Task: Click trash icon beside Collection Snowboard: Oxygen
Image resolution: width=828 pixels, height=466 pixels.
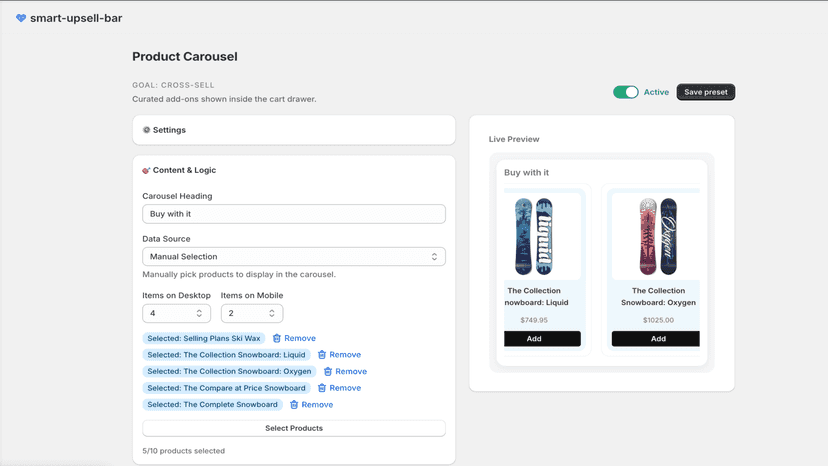Action: coord(328,371)
